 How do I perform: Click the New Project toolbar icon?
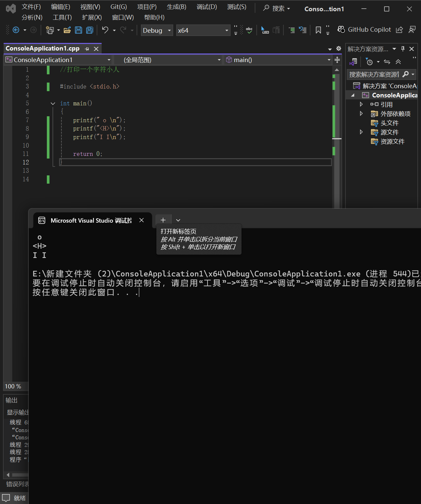pyautogui.click(x=50, y=30)
